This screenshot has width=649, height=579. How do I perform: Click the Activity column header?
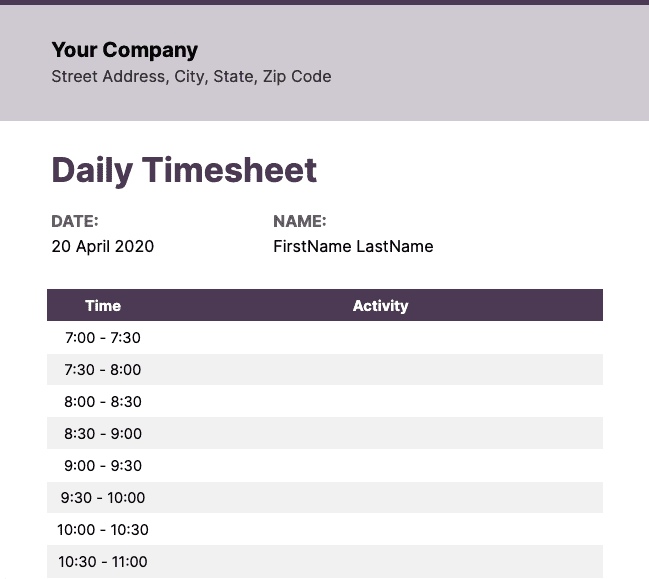coord(380,306)
